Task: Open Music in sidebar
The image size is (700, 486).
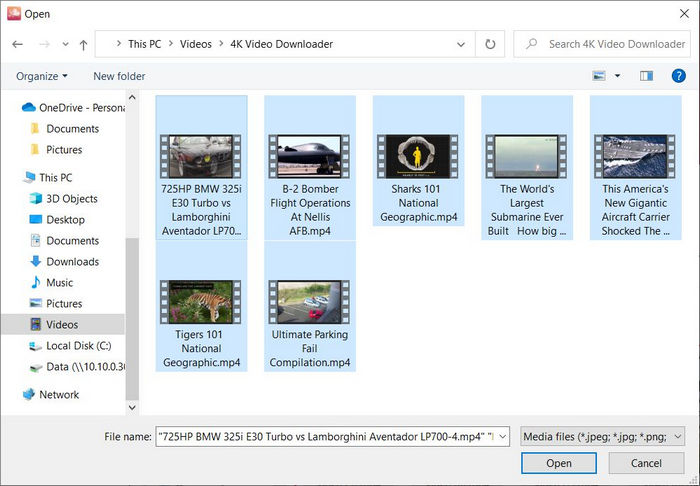Action: click(x=51, y=282)
